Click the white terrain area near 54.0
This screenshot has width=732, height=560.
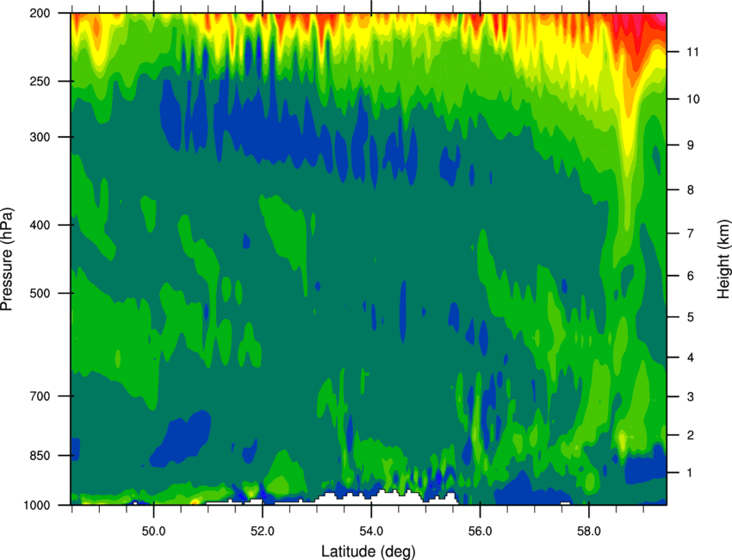(388, 498)
